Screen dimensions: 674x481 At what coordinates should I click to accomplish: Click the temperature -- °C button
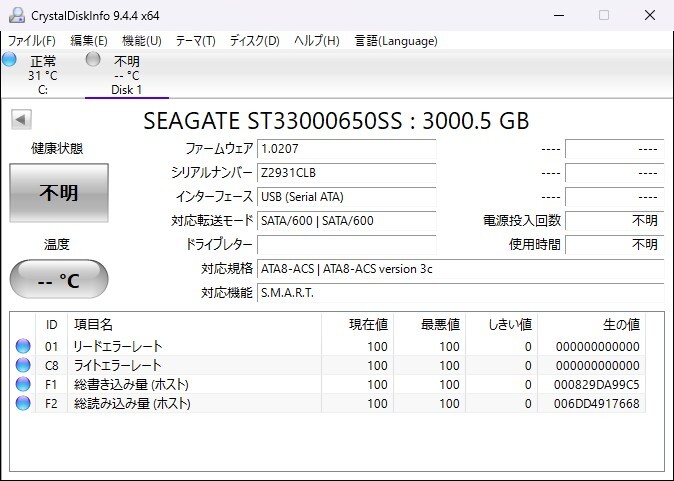point(58,280)
